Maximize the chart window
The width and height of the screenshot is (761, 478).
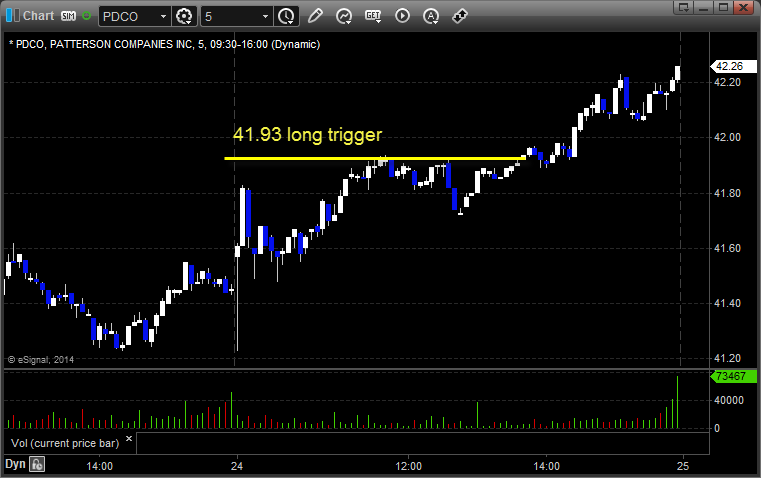click(724, 7)
